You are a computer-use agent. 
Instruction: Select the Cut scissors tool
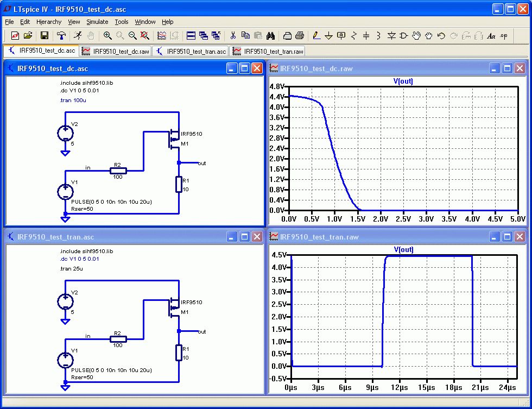pos(233,36)
